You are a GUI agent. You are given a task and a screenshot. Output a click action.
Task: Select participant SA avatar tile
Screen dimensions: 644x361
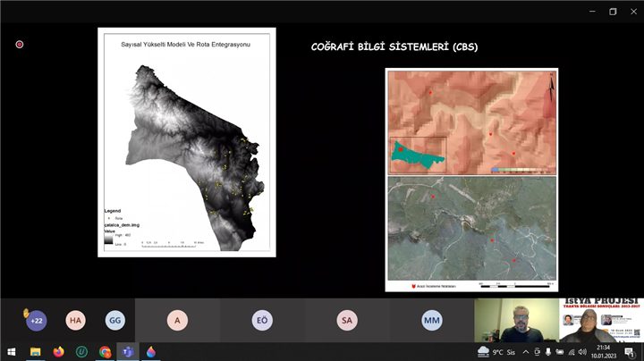click(x=347, y=321)
